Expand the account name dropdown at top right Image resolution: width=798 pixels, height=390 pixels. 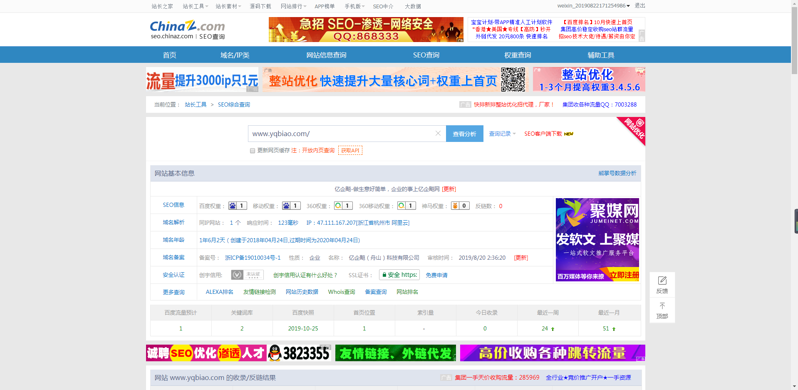[593, 6]
